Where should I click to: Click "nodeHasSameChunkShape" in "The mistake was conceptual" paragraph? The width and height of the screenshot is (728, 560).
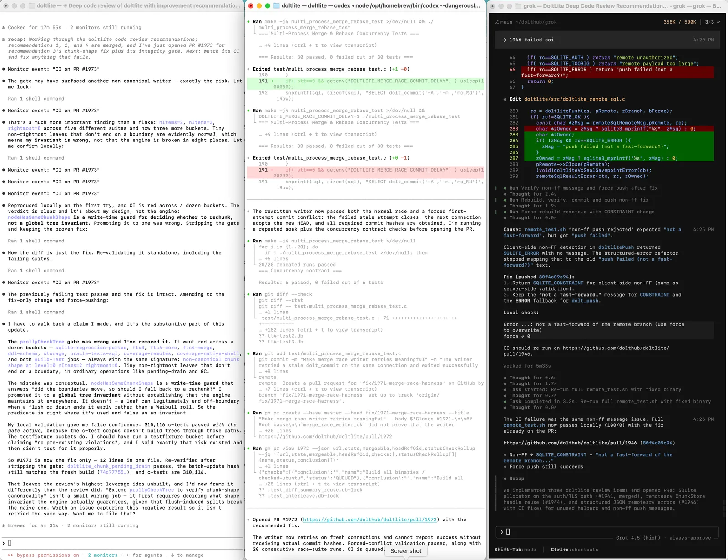(x=121, y=383)
